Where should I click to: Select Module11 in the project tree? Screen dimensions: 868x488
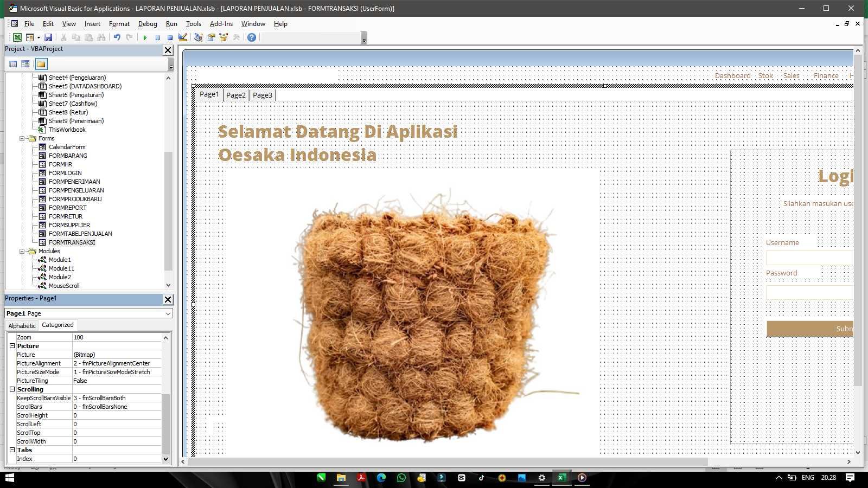point(61,268)
